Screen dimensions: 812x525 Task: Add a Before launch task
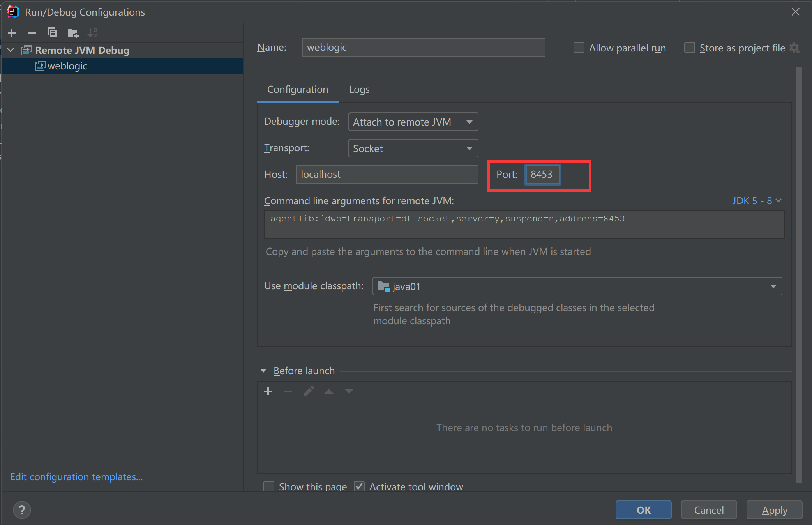[x=268, y=391]
